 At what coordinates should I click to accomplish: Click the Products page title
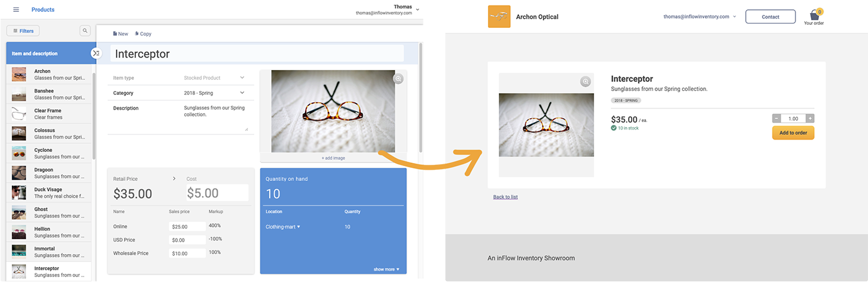tap(43, 10)
